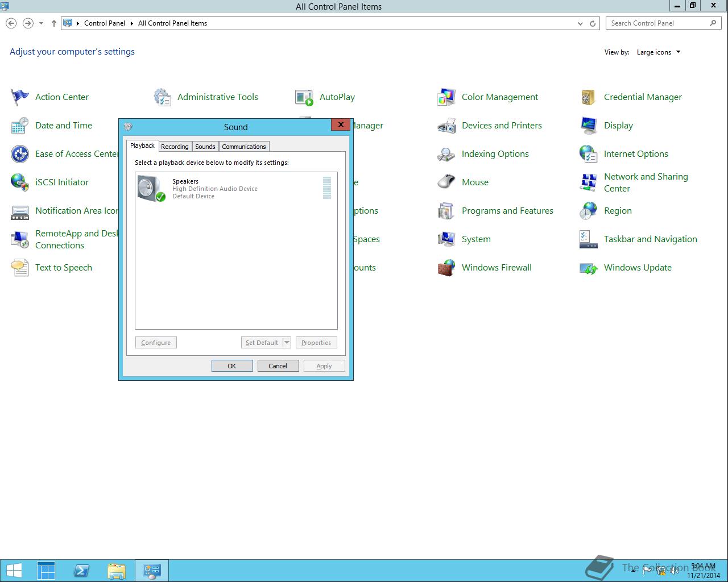Click the Apply button

click(324, 366)
